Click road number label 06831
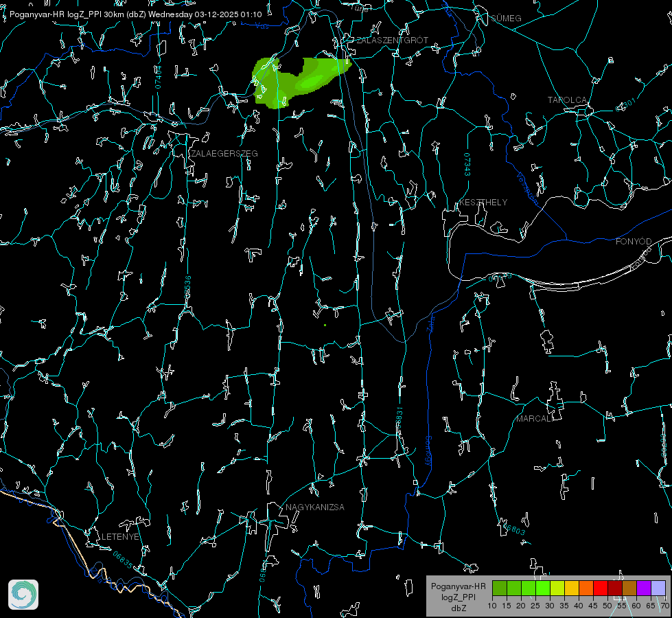 coord(399,418)
